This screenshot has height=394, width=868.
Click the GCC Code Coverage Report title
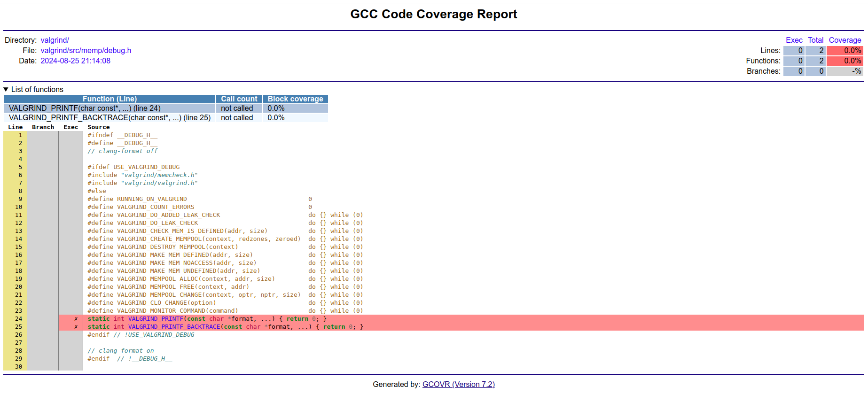433,15
